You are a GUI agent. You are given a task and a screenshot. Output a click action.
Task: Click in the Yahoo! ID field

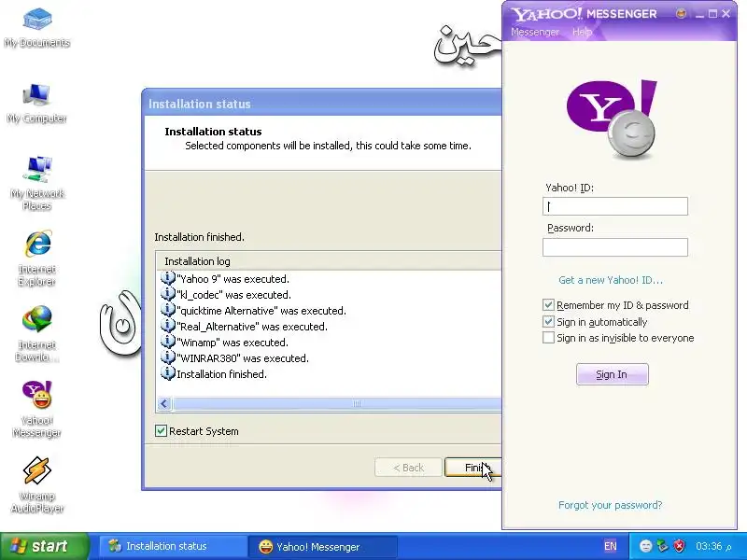coord(615,206)
